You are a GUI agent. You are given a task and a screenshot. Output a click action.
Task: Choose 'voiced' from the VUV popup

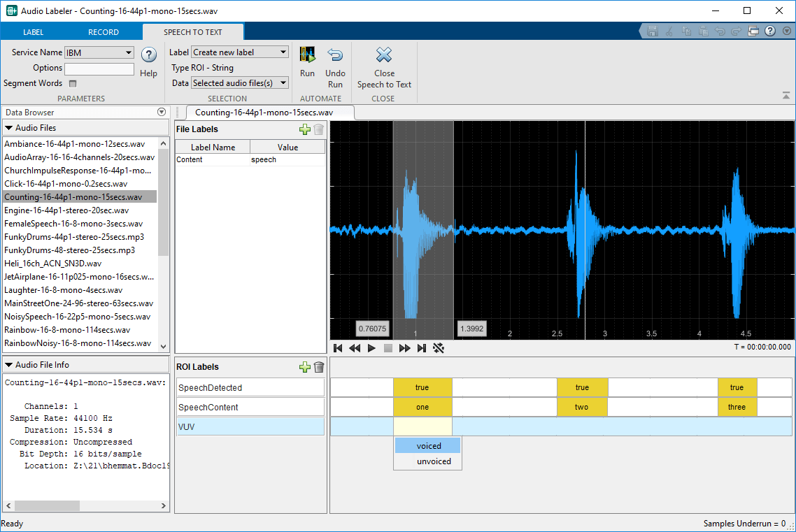pyautogui.click(x=428, y=446)
